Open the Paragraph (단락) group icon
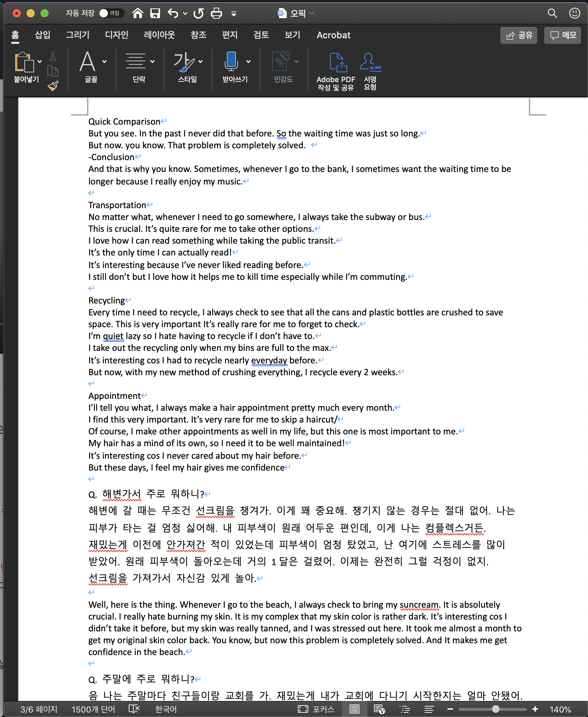This screenshot has height=717, width=588. point(136,62)
